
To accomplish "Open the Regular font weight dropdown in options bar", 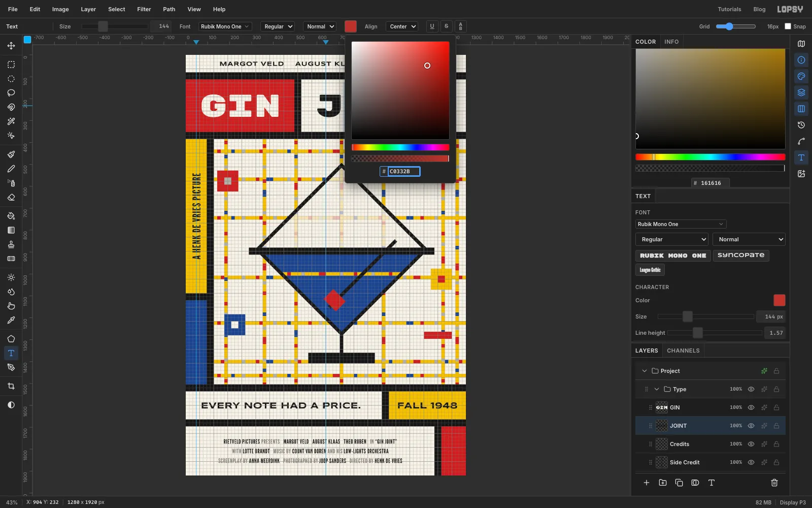I will point(278,26).
